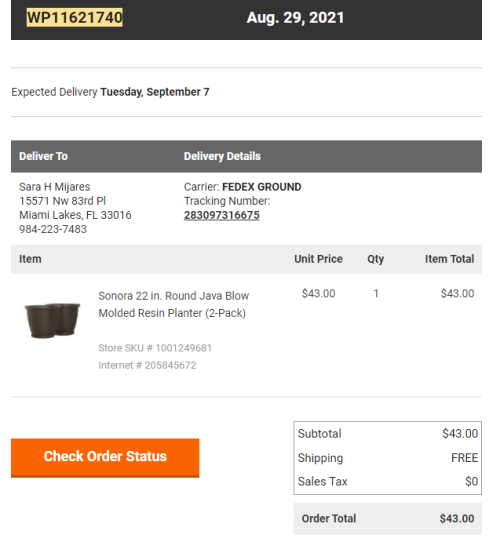Open the tracking number 283097316675 link
This screenshot has width=500, height=542.
click(x=222, y=215)
